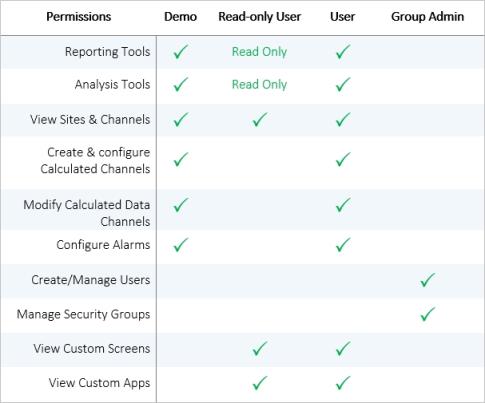Click Demo checkmark for Create & configure Calculated Channels
The image size is (485, 403).
pos(181,159)
